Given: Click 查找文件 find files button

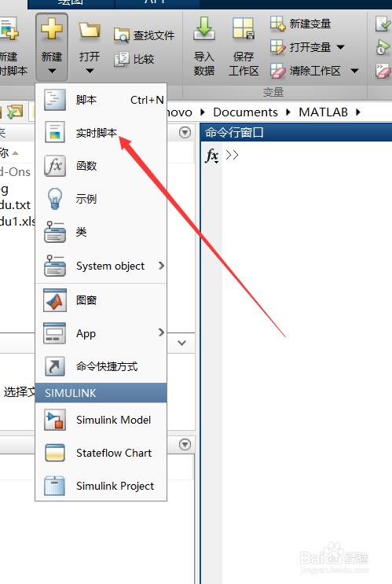Looking at the screenshot, I should [x=144, y=35].
